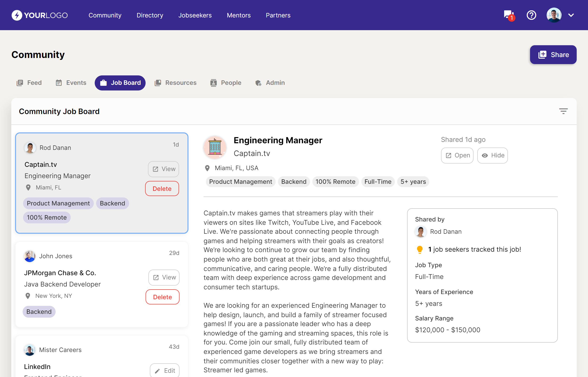The width and height of the screenshot is (588, 377).
Task: Click location pin beside New York, NY
Action: tap(28, 296)
